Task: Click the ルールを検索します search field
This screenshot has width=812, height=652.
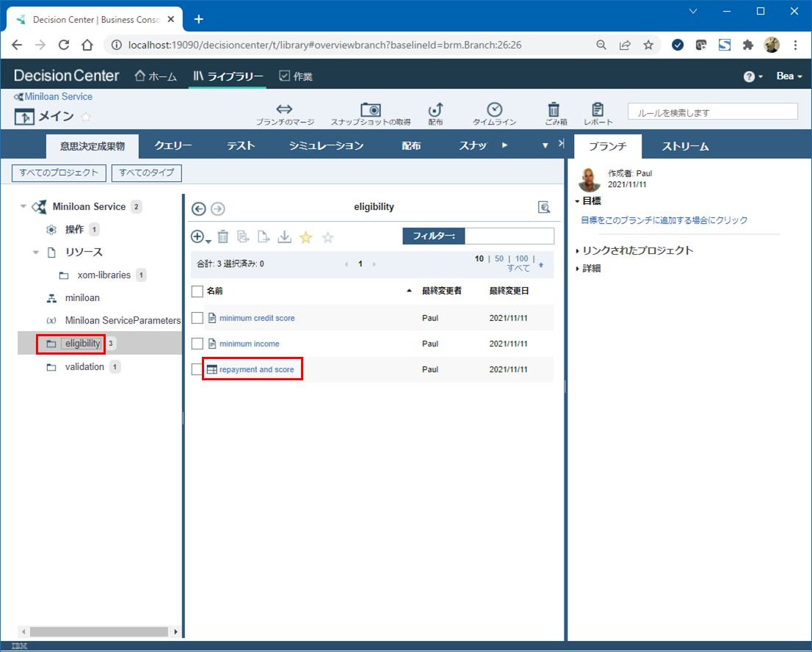Action: point(713,112)
